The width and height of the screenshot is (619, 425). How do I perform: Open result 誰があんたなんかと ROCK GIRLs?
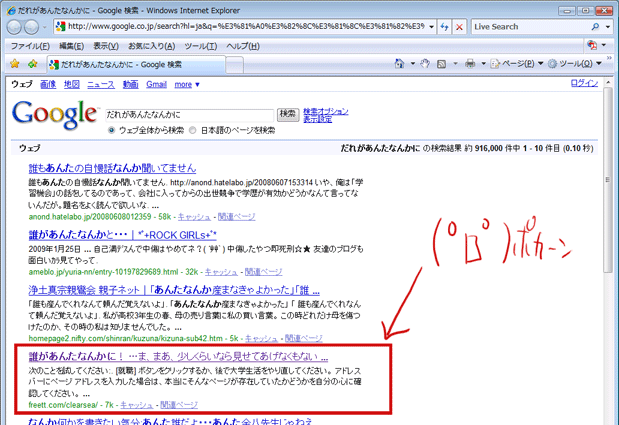[x=122, y=235]
